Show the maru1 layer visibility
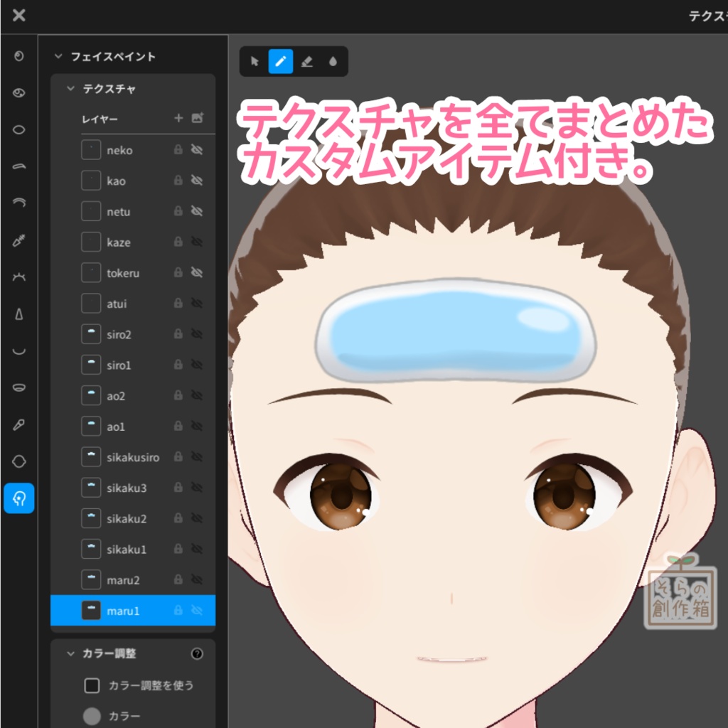 point(198,610)
